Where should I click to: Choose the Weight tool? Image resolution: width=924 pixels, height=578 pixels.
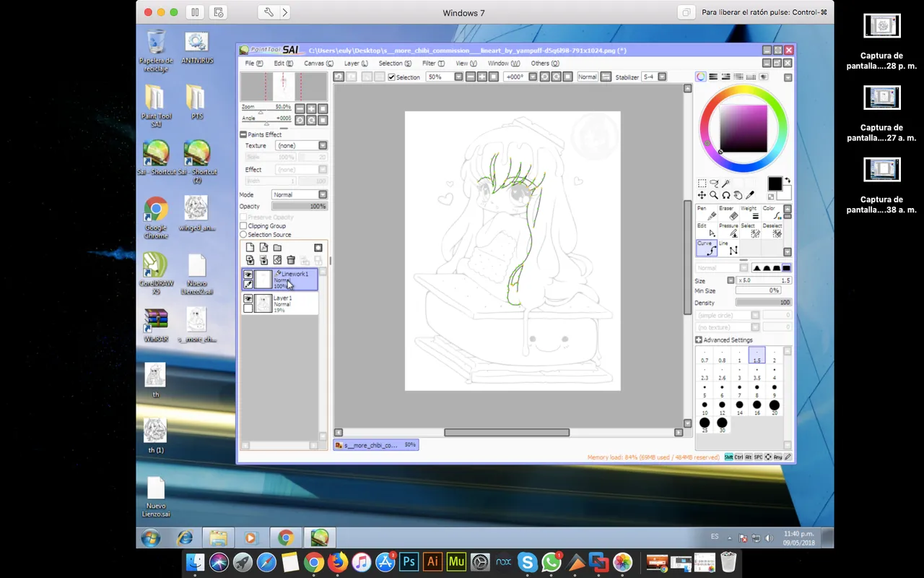(749, 212)
